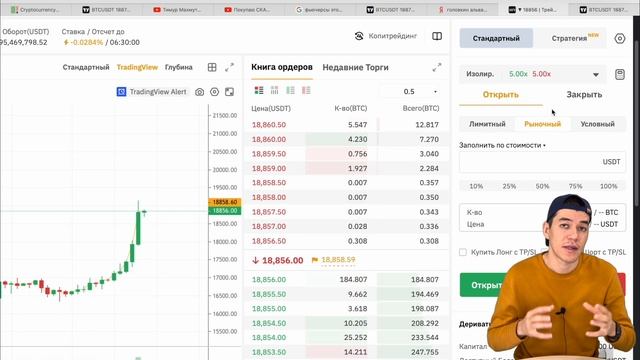Open the Недавние Торги tab

pyautogui.click(x=355, y=67)
